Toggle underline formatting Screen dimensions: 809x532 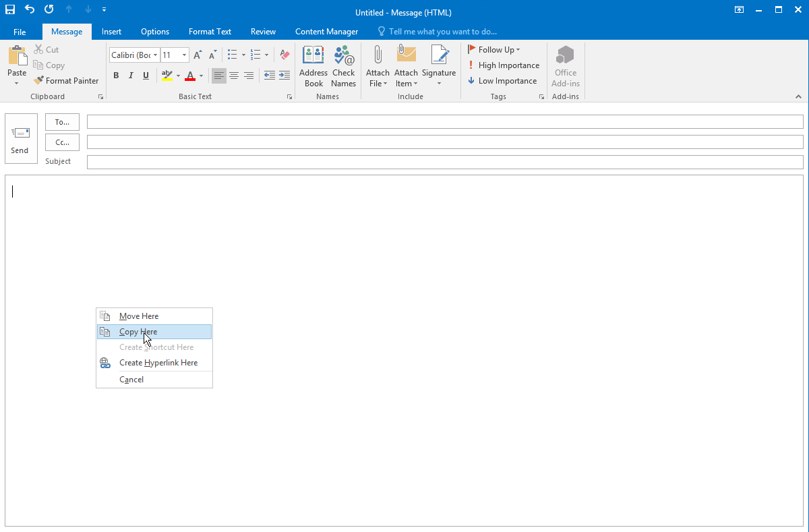click(146, 76)
